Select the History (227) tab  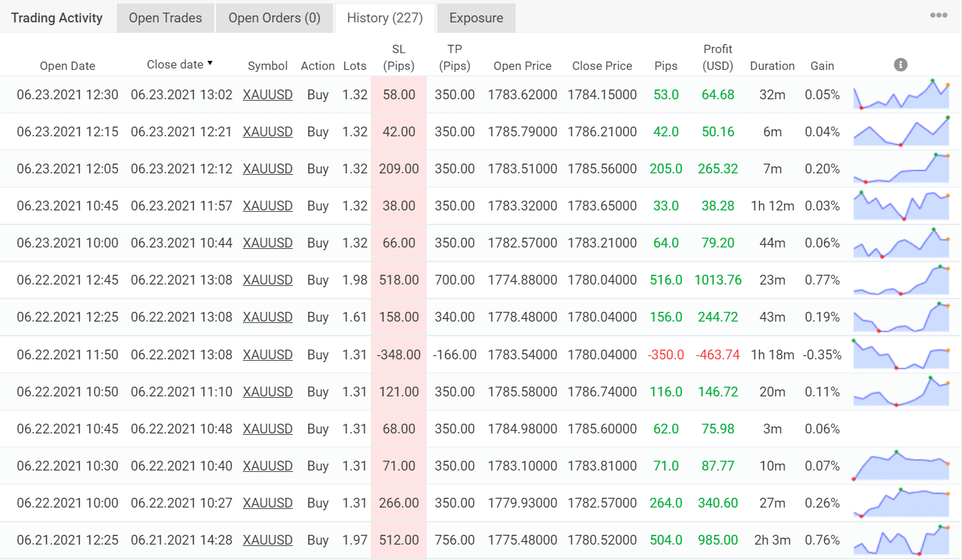(x=384, y=17)
